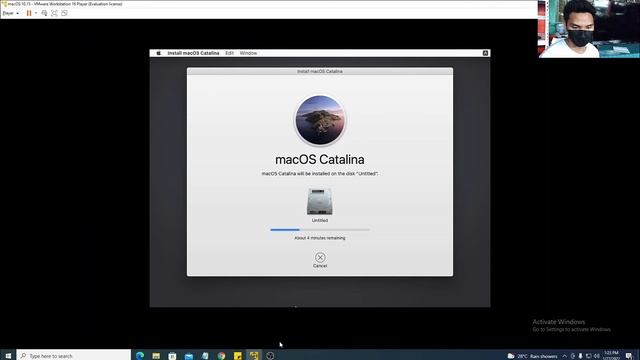
Task: Click the Send Ctrl+Alt+Del toolbar icon
Action: pyautogui.click(x=44, y=13)
